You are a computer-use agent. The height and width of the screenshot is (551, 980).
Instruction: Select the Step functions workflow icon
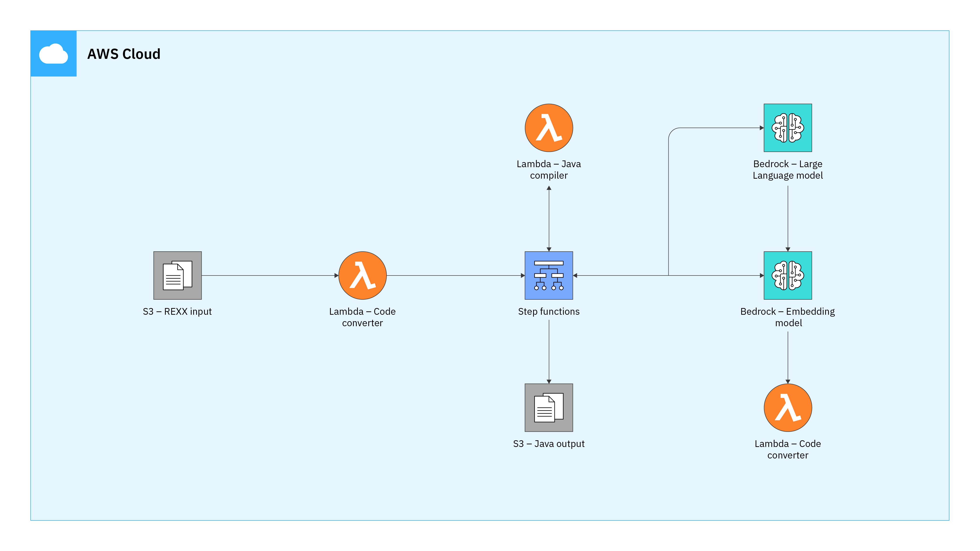pyautogui.click(x=548, y=275)
